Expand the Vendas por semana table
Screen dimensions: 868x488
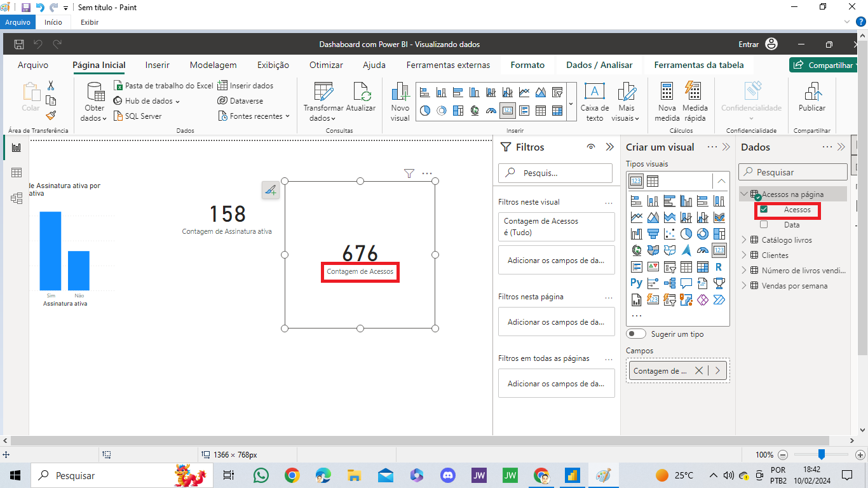click(x=744, y=286)
